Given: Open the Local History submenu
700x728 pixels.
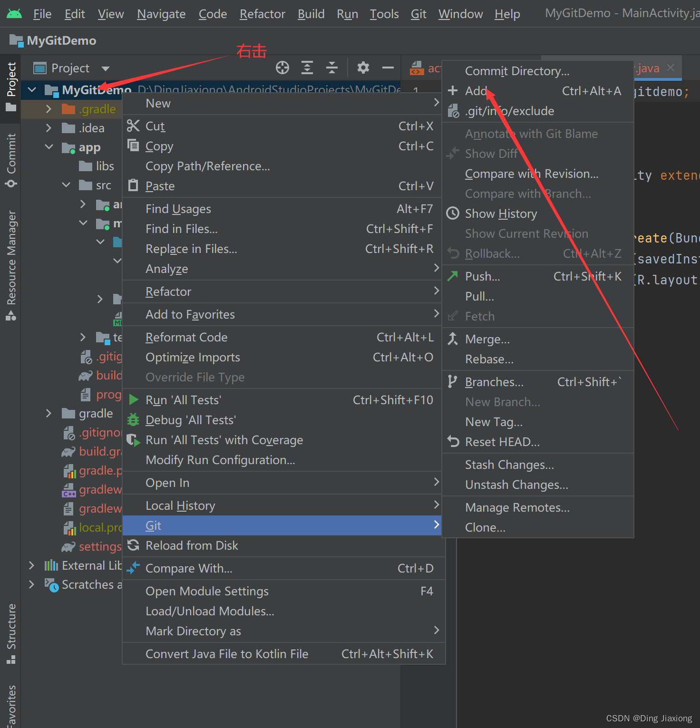Looking at the screenshot, I should (282, 505).
